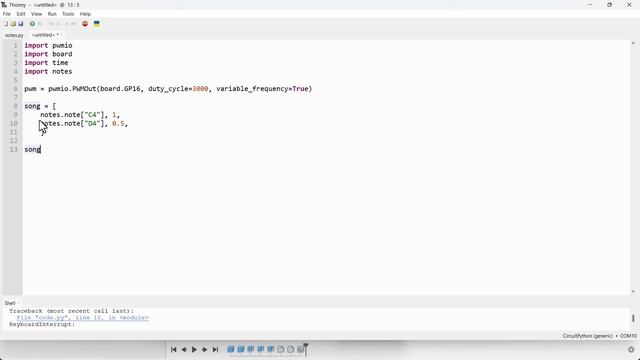Open the Run menu
The width and height of the screenshot is (640, 360).
pyautogui.click(x=52, y=14)
